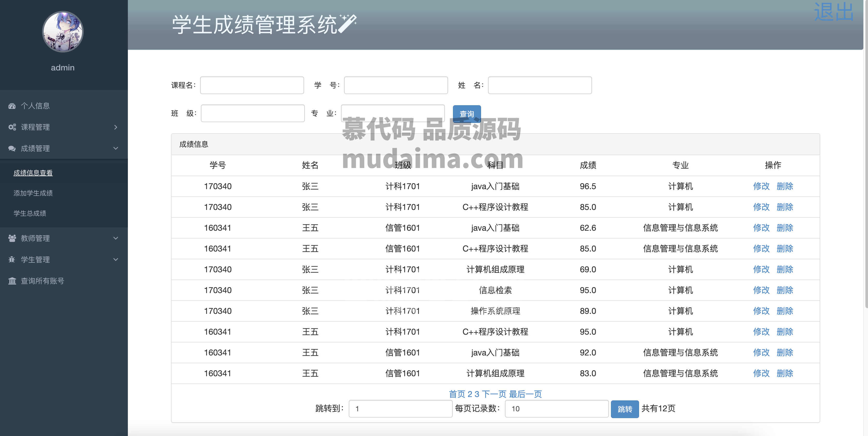The height and width of the screenshot is (436, 868).
Task: Click the magic wand icon in header
Action: 348,24
